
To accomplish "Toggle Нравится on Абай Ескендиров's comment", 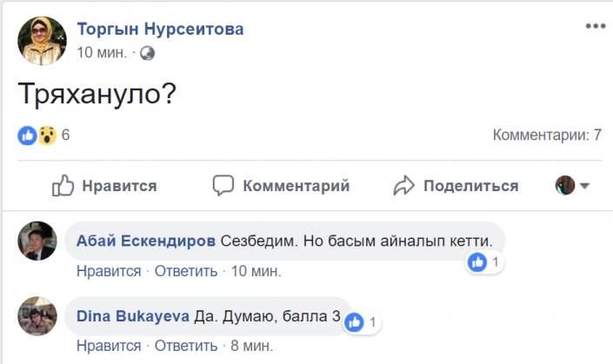I will tap(109, 271).
